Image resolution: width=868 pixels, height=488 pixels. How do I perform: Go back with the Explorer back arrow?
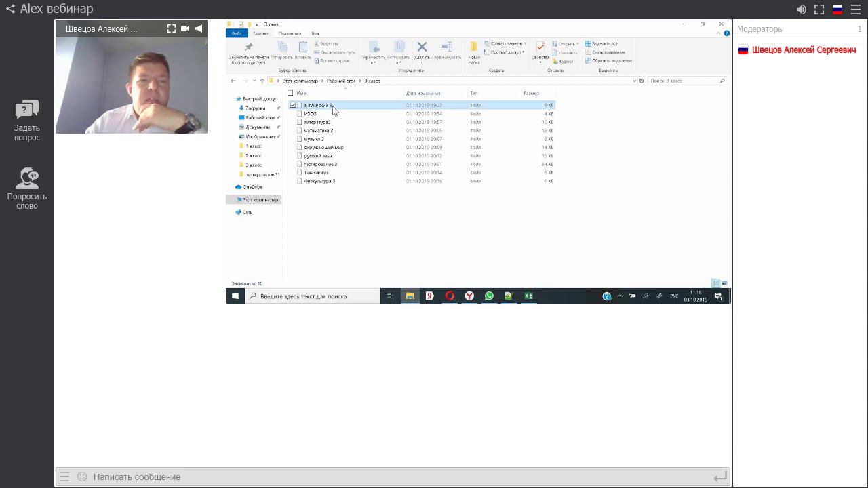pyautogui.click(x=233, y=81)
